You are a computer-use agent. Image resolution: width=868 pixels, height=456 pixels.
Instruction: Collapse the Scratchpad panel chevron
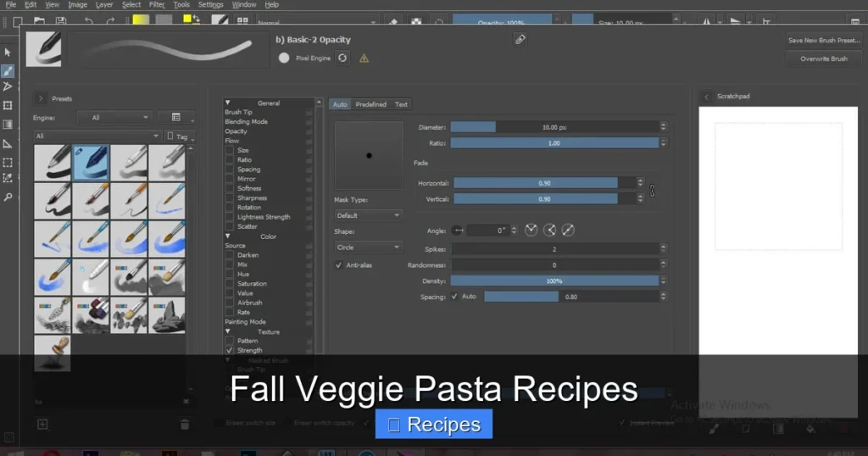point(706,97)
